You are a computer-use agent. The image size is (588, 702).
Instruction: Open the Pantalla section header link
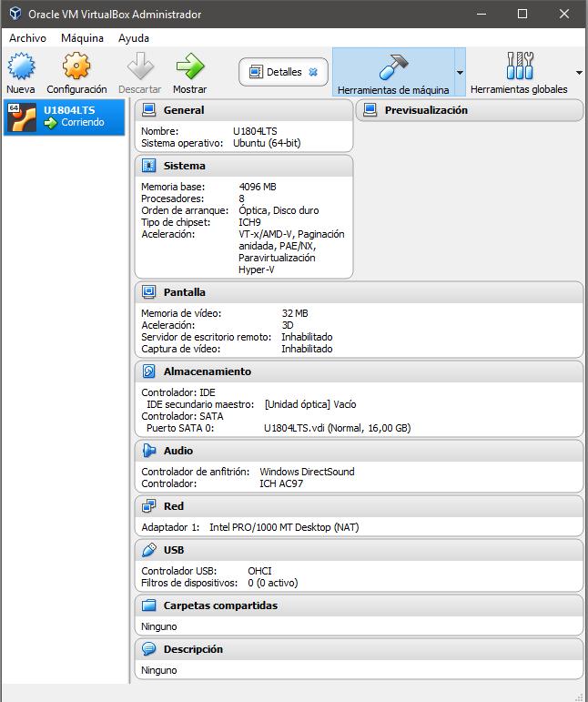[185, 292]
